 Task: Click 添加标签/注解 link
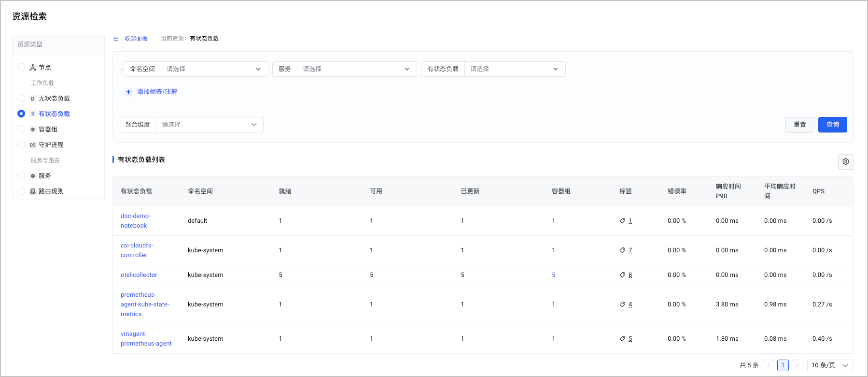point(157,92)
